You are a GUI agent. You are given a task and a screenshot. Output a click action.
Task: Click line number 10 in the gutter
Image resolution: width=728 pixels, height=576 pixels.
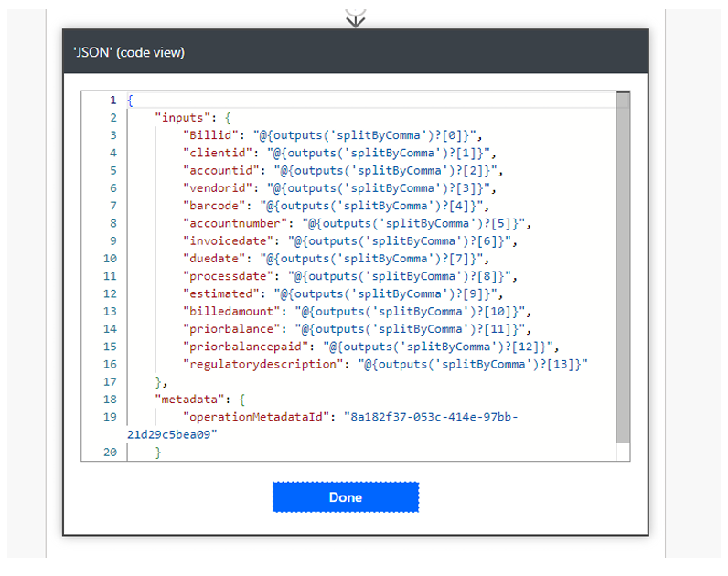pyautogui.click(x=110, y=259)
